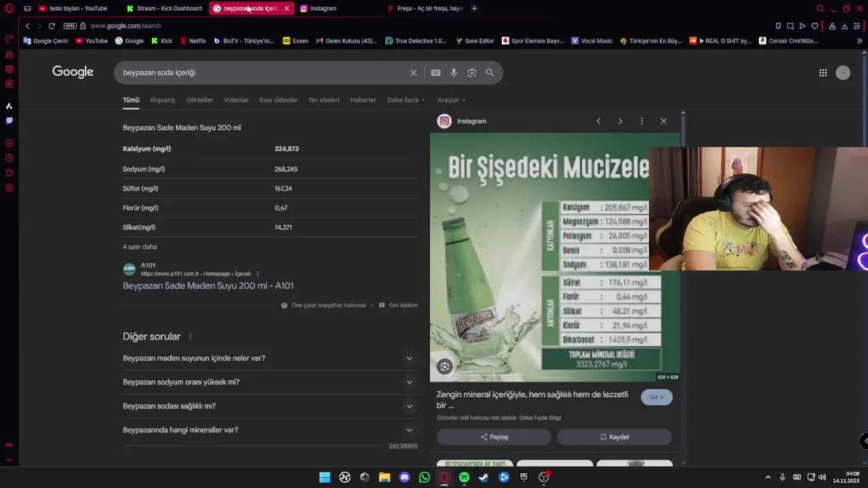
Task: Go to next image in the preview panel
Action: pos(620,121)
